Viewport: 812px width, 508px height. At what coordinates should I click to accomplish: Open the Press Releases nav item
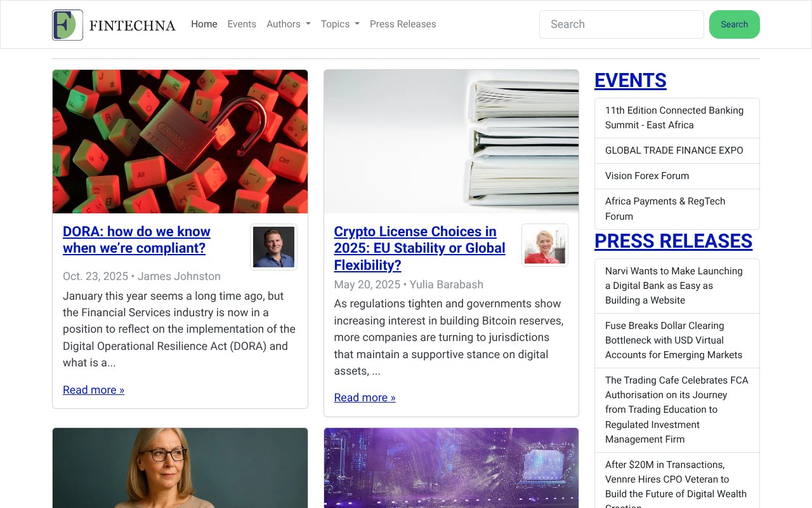tap(403, 24)
